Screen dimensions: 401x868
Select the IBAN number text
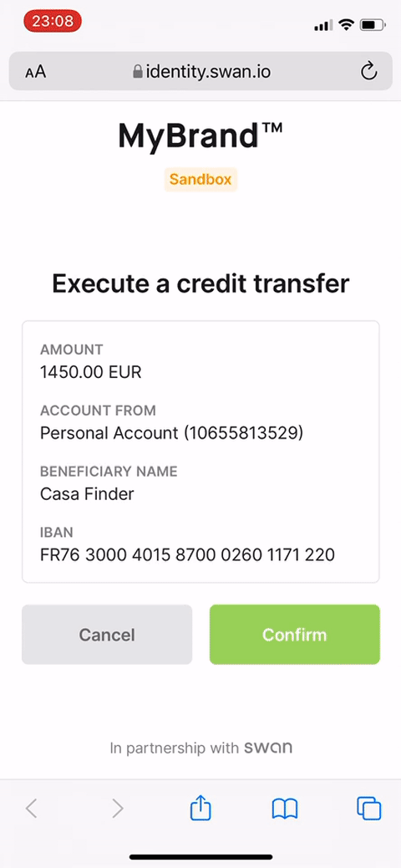187,554
